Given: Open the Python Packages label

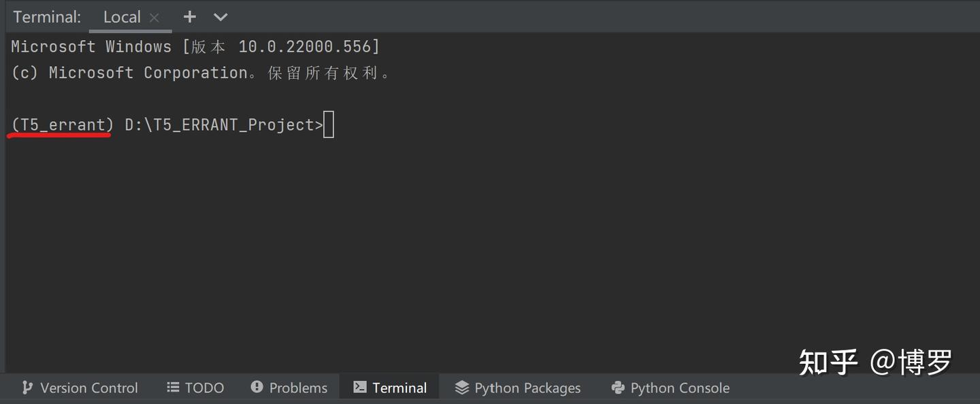Looking at the screenshot, I should pyautogui.click(x=527, y=388).
